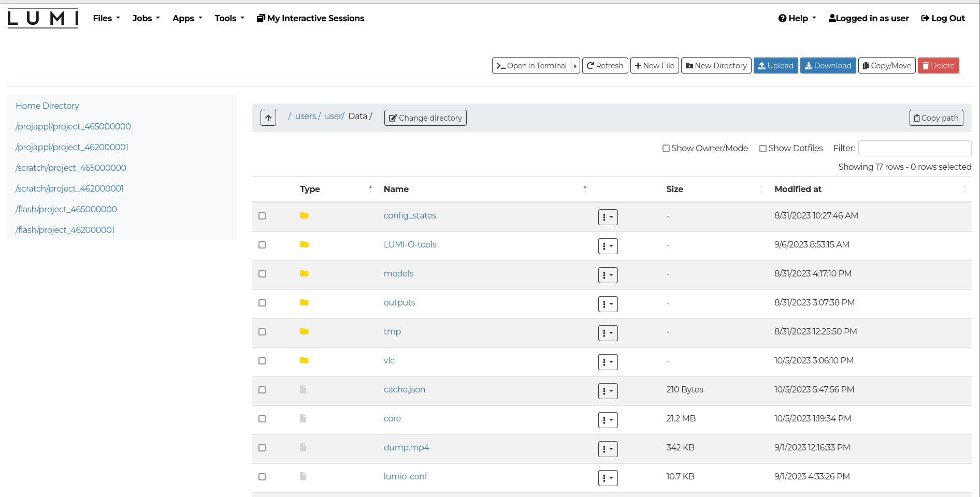Image resolution: width=980 pixels, height=497 pixels.
Task: Select the checkbox for cache.json
Action: 262,390
